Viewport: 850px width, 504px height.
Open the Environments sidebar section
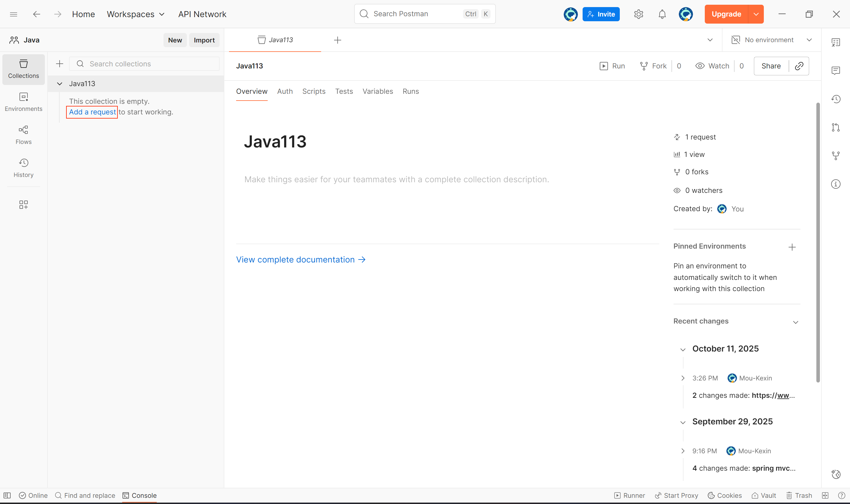(x=23, y=102)
